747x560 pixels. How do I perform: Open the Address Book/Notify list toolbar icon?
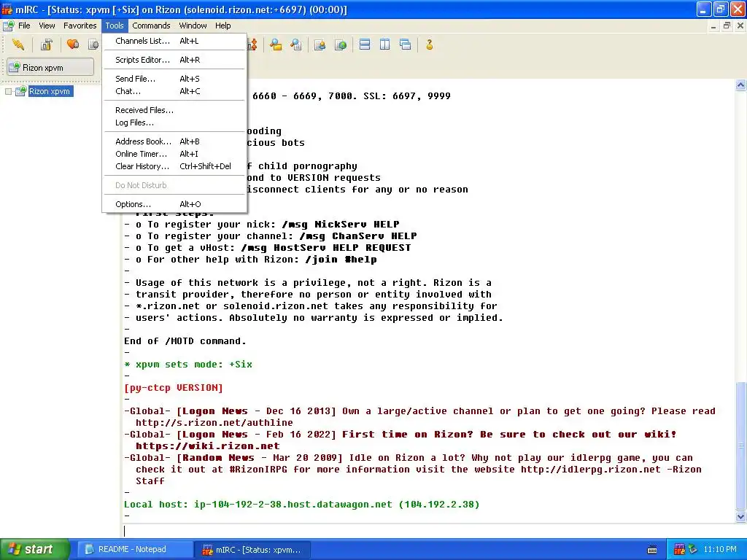pyautogui.click(x=320, y=44)
